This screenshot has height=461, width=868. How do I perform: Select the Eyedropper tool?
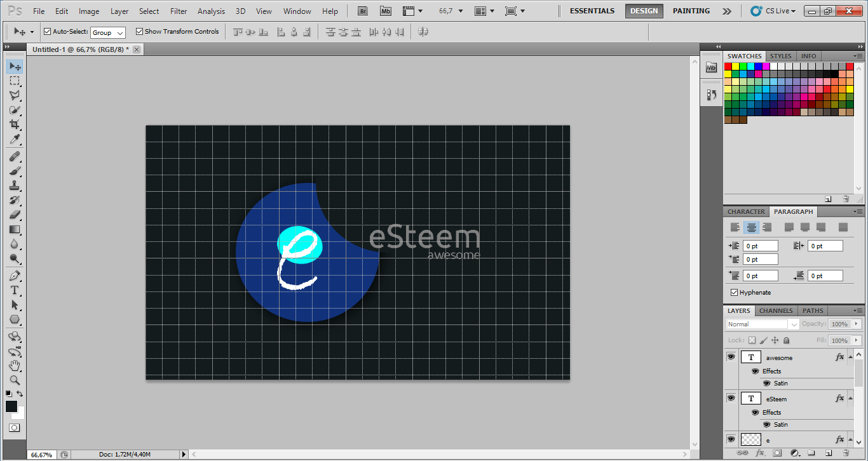15,139
